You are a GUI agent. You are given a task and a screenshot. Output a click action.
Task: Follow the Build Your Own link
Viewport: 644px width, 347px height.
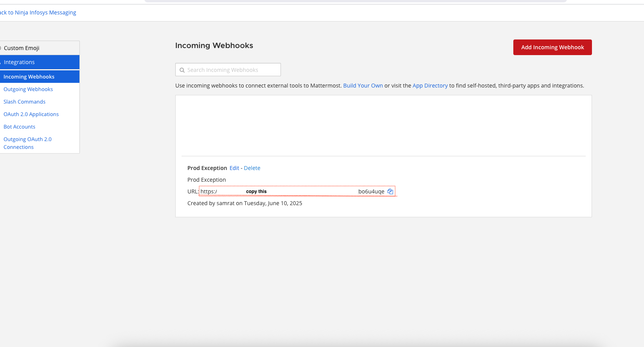[x=363, y=86]
